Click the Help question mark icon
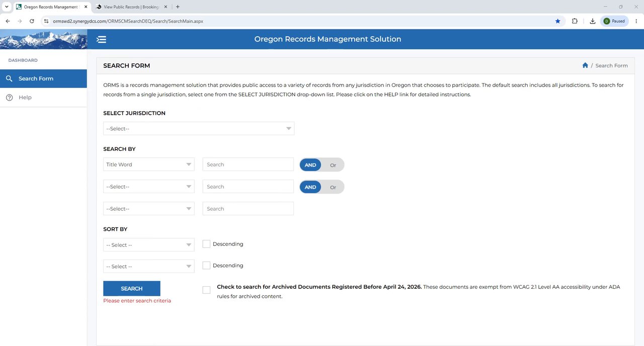This screenshot has height=346, width=644. click(x=9, y=98)
